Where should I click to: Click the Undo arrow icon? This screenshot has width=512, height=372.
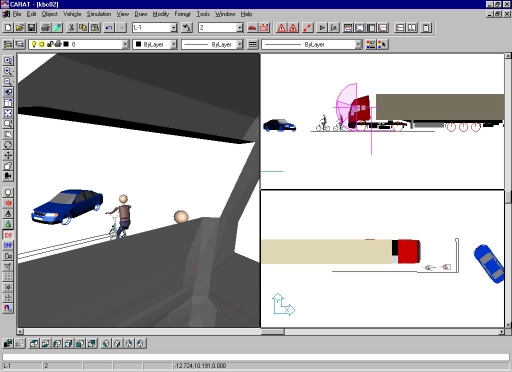coord(109,27)
